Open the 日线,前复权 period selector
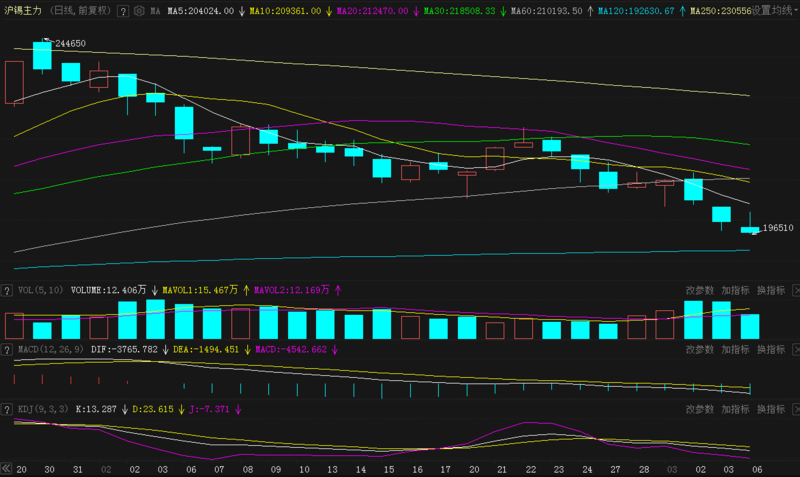 coord(81,11)
